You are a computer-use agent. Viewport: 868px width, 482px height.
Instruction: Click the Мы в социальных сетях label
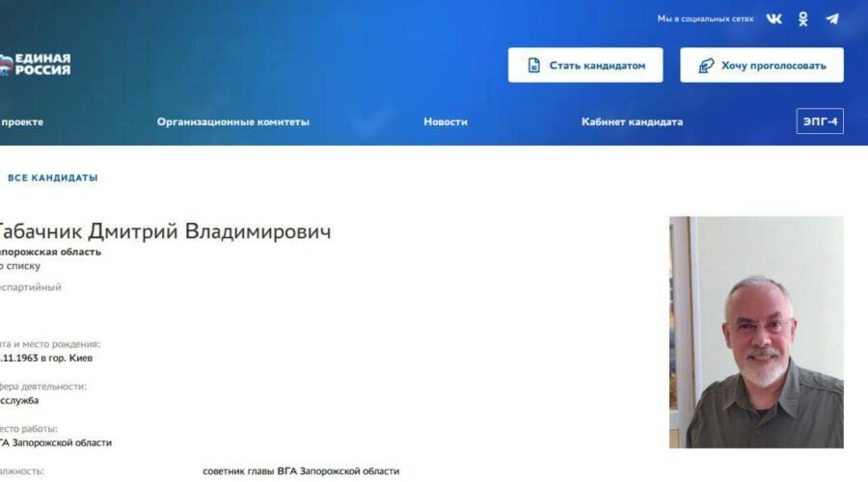705,19
